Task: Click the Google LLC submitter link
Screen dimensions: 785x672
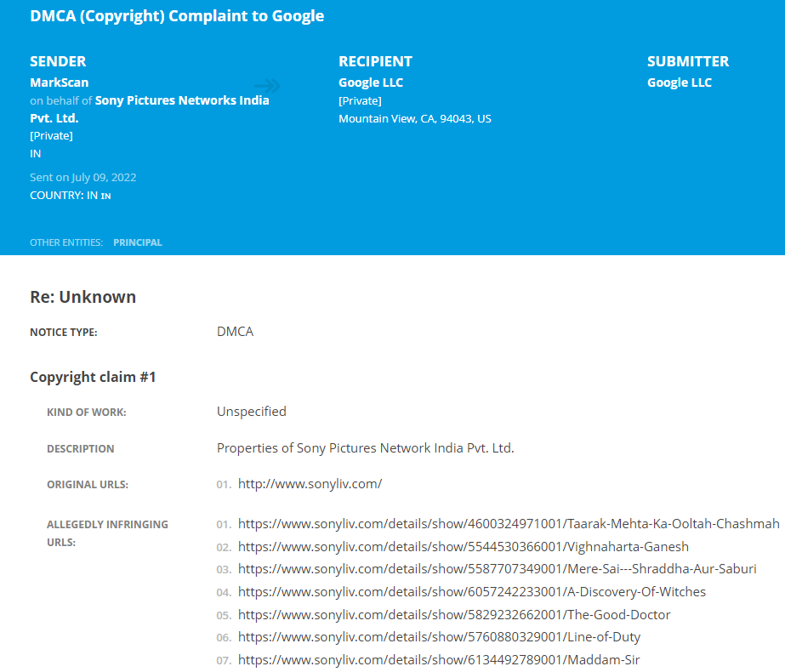Action: click(680, 83)
